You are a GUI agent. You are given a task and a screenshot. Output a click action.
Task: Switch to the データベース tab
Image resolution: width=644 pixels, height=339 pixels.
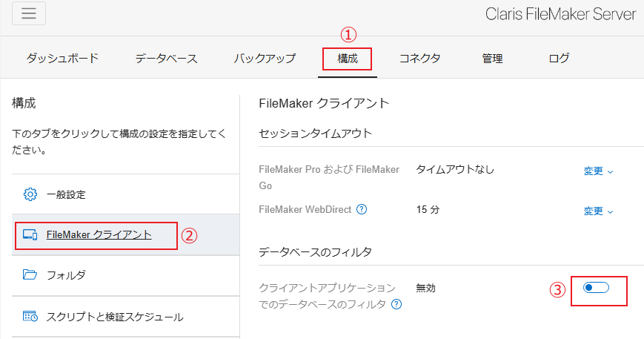tap(166, 58)
